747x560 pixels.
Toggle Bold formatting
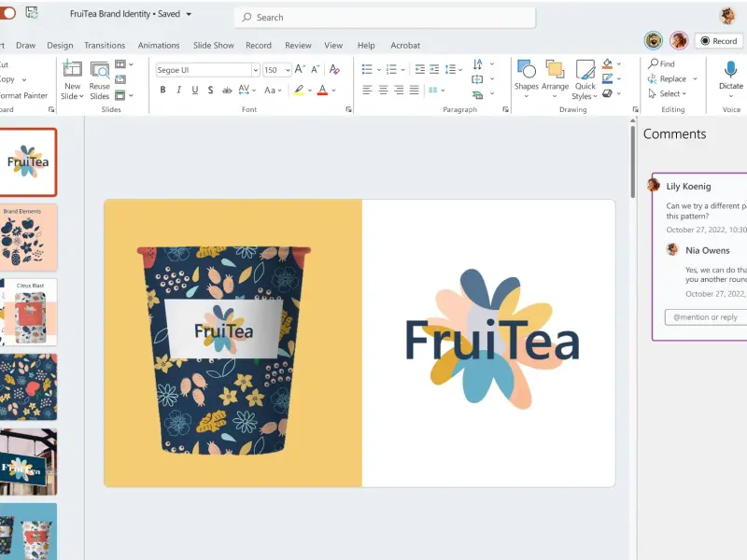(x=162, y=90)
